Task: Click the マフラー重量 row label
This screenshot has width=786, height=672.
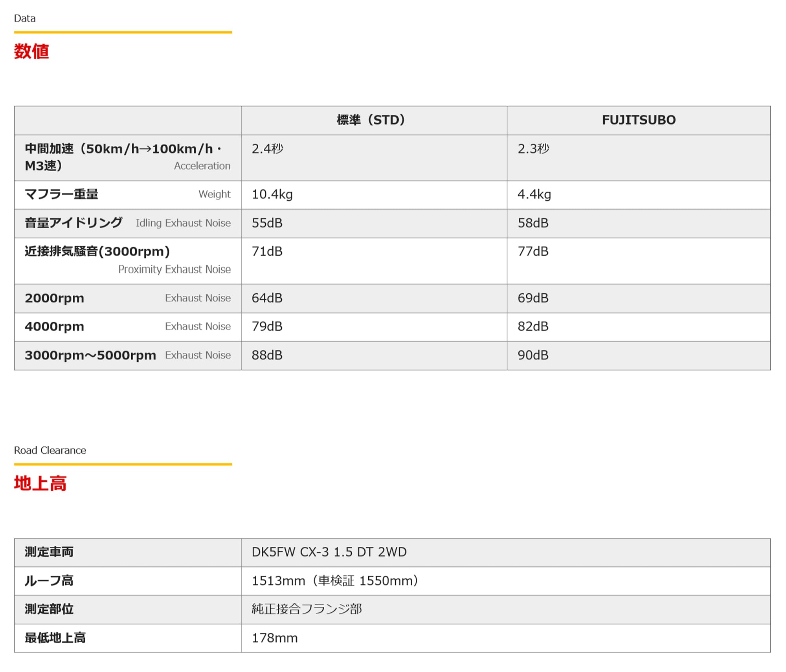Action: [x=61, y=194]
